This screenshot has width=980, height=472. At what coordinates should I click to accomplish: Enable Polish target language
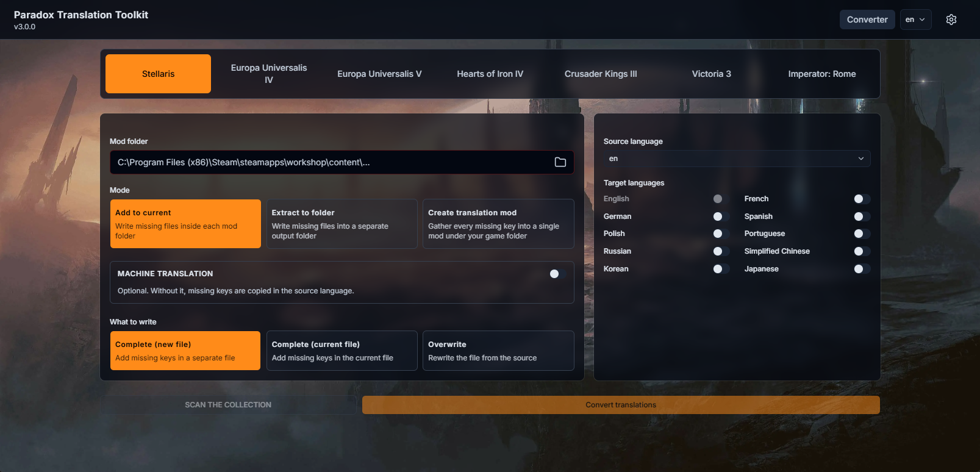click(x=721, y=234)
